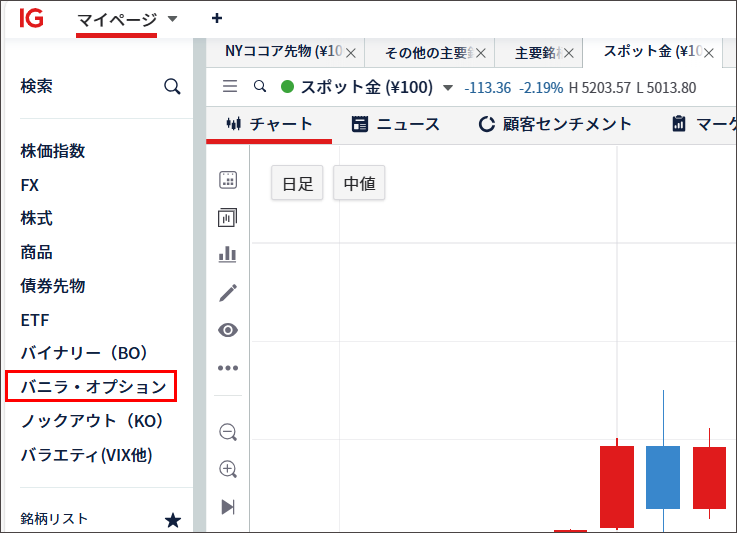Toggle the eye visibility icon
This screenshot has width=737, height=533.
[x=228, y=330]
